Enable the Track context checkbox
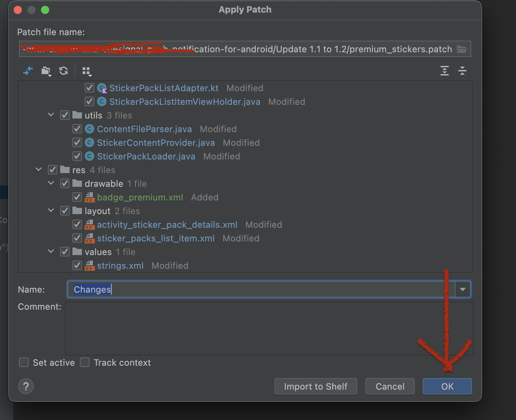This screenshot has height=420, width=516. pyautogui.click(x=85, y=362)
